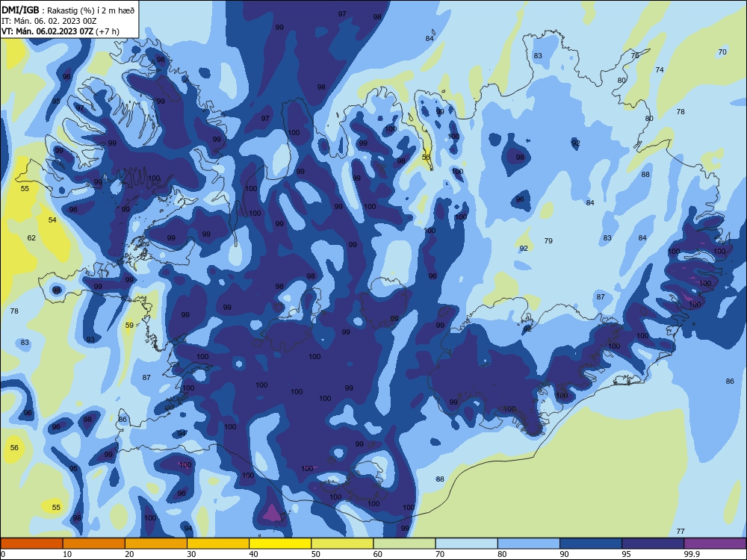Click the humidity value '77' near the bottom right
This screenshot has height=560, width=747.
pyautogui.click(x=681, y=532)
